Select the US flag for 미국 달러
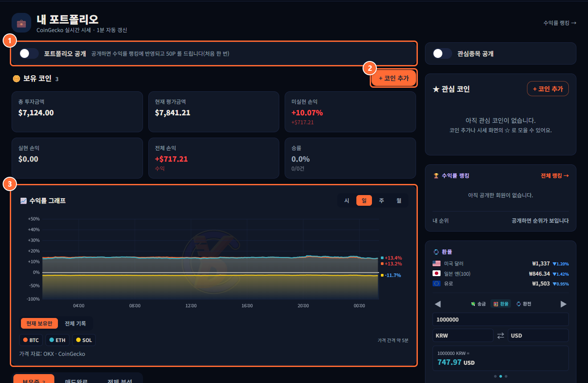 pos(437,264)
